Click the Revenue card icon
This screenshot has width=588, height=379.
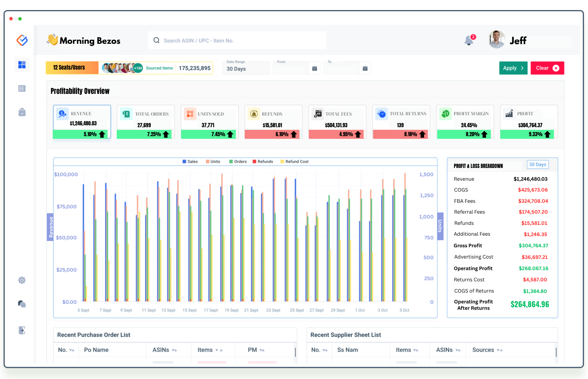(63, 113)
